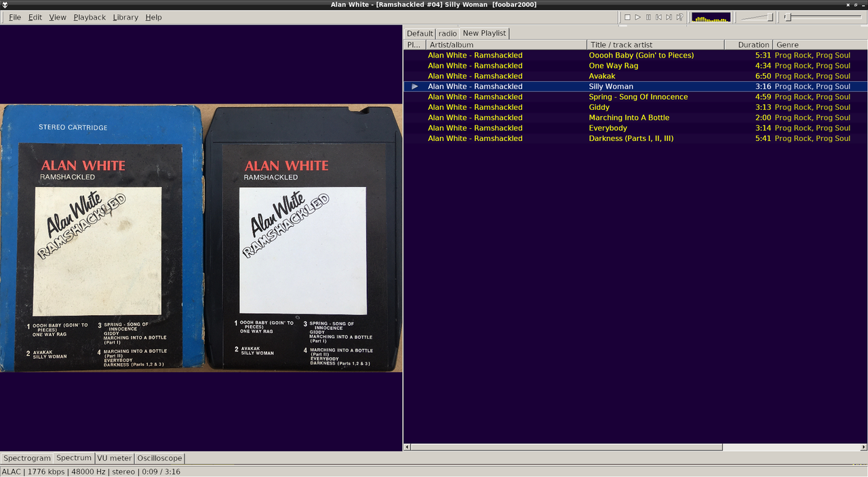Adjust the volume slider
This screenshot has width=868, height=477.
coord(757,17)
